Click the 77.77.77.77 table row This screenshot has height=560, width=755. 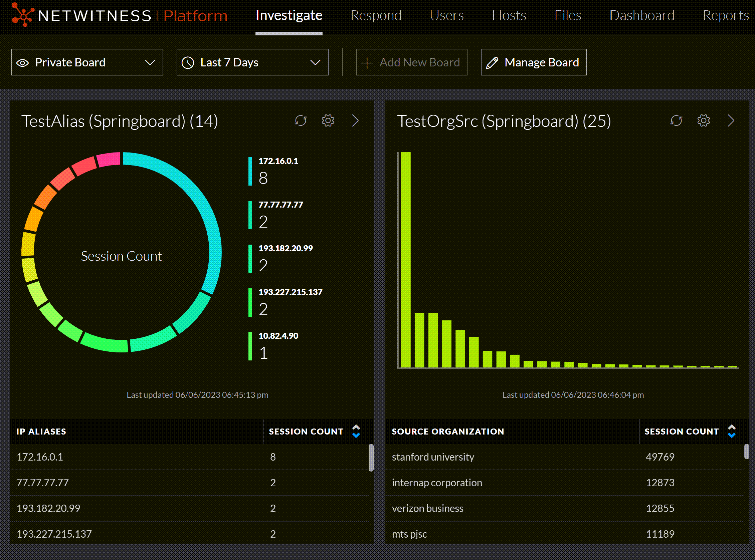point(189,483)
